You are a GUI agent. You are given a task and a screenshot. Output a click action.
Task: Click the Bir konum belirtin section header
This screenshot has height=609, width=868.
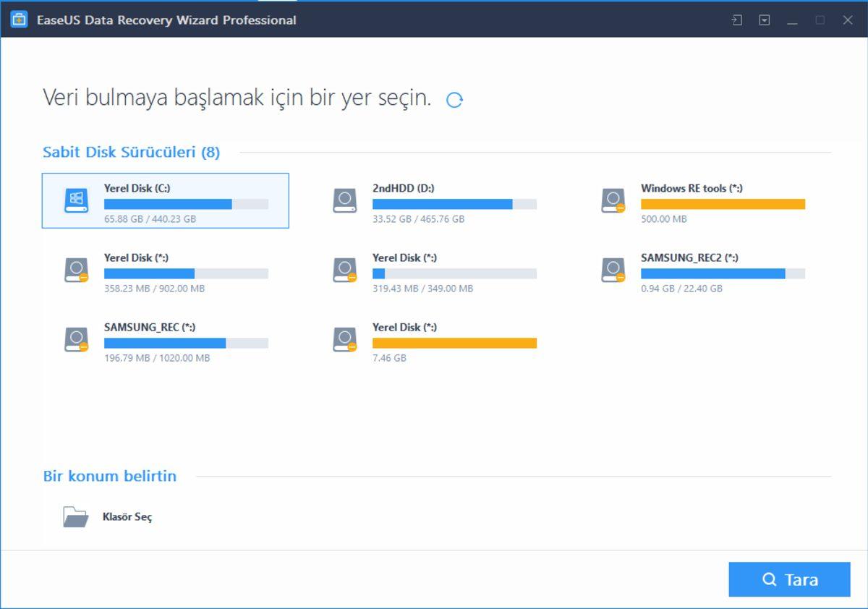tap(110, 476)
